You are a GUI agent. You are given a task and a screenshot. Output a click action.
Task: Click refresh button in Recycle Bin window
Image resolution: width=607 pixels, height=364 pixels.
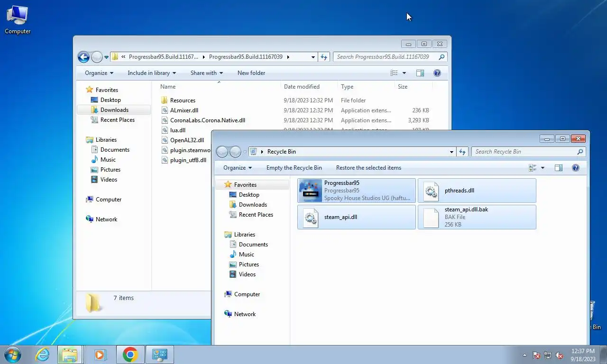462,152
